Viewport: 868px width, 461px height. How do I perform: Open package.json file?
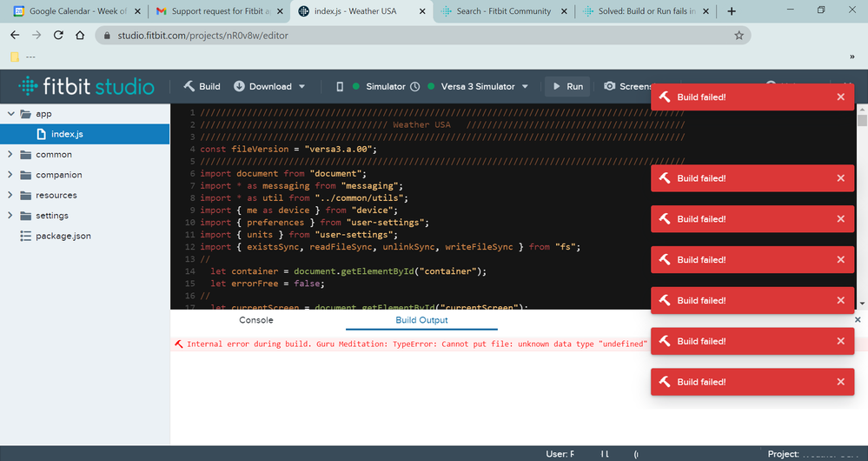(63, 236)
